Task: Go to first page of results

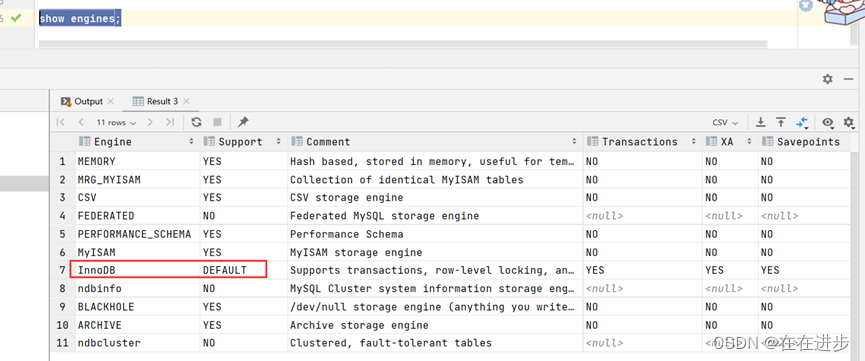Action: [61, 123]
